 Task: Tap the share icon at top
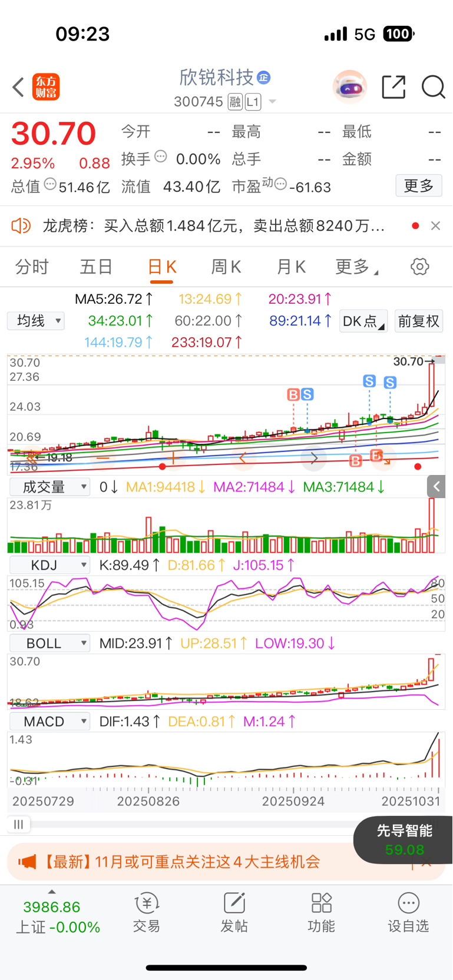(394, 87)
